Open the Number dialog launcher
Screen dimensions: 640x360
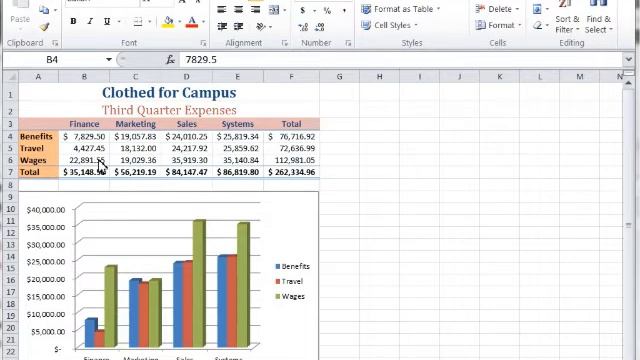tap(348, 43)
